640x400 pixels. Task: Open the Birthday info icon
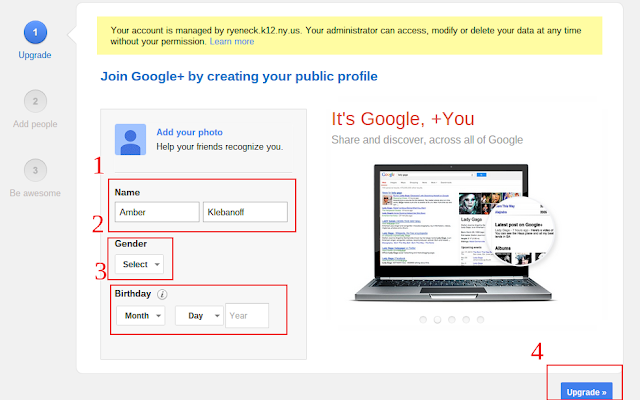tap(162, 294)
